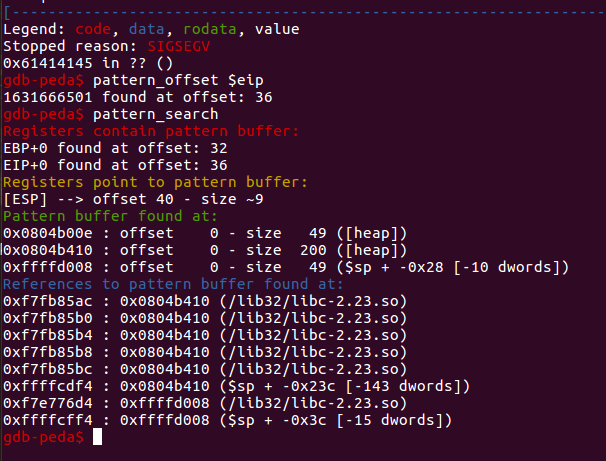
Task: Click the 'References to pattern buffer found at:' heading
Action: (x=157, y=284)
